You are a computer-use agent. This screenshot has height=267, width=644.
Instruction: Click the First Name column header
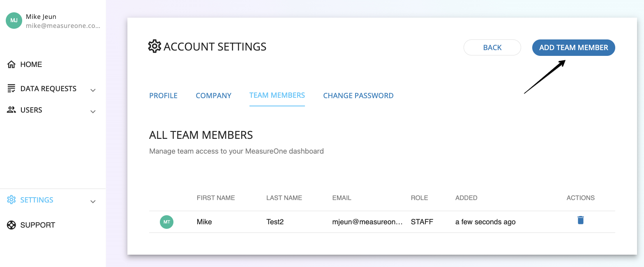coord(216,198)
